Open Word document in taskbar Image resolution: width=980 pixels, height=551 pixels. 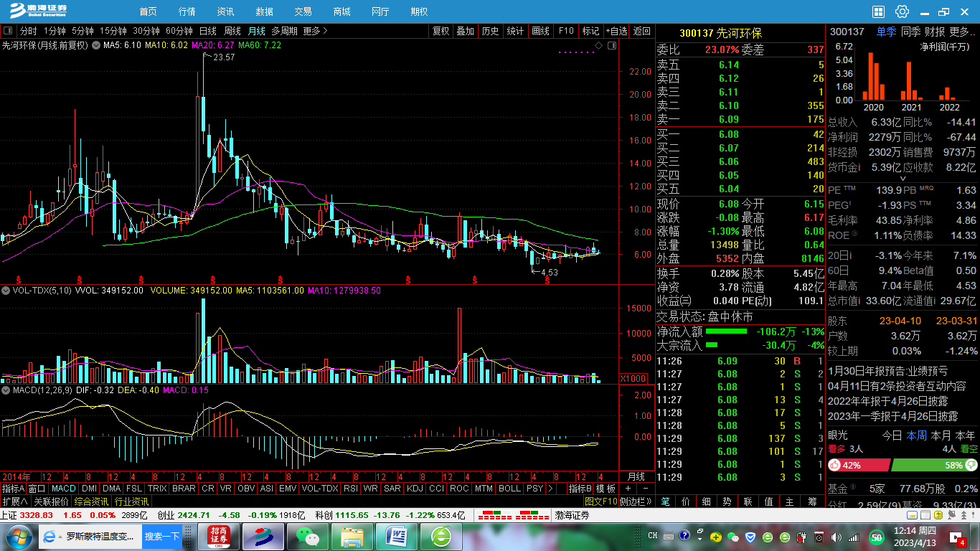[397, 536]
